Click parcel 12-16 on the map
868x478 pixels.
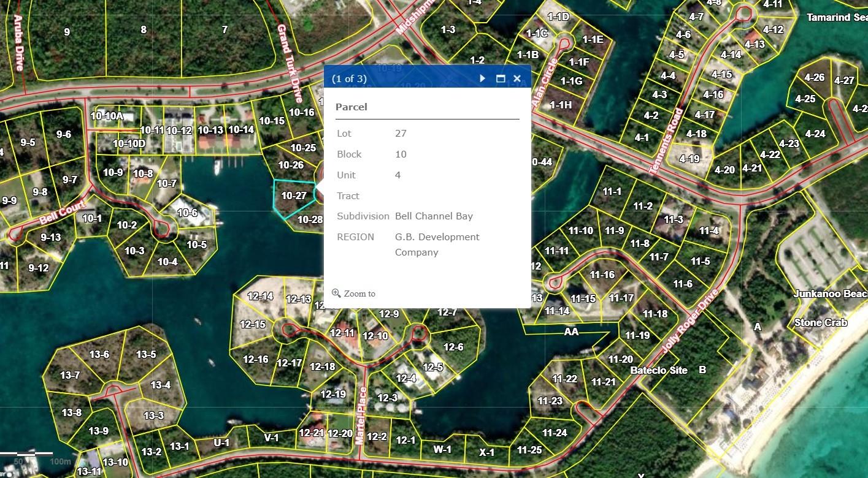tap(255, 359)
